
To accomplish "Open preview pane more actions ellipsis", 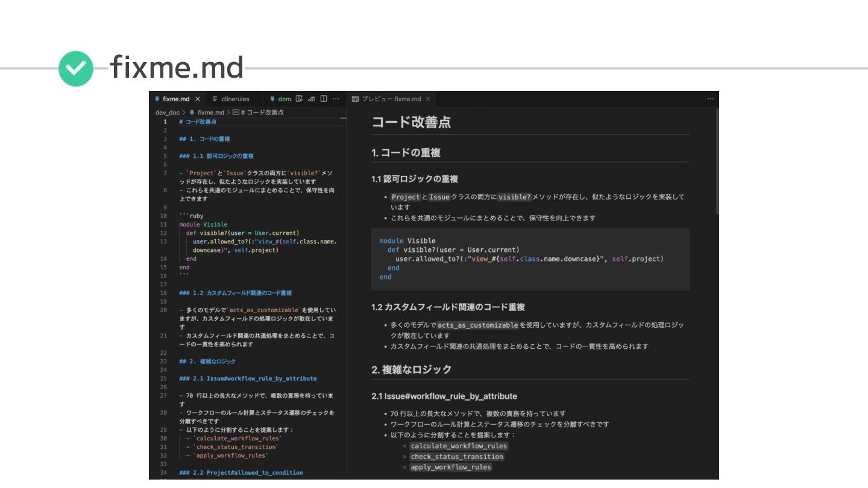I will click(x=710, y=99).
